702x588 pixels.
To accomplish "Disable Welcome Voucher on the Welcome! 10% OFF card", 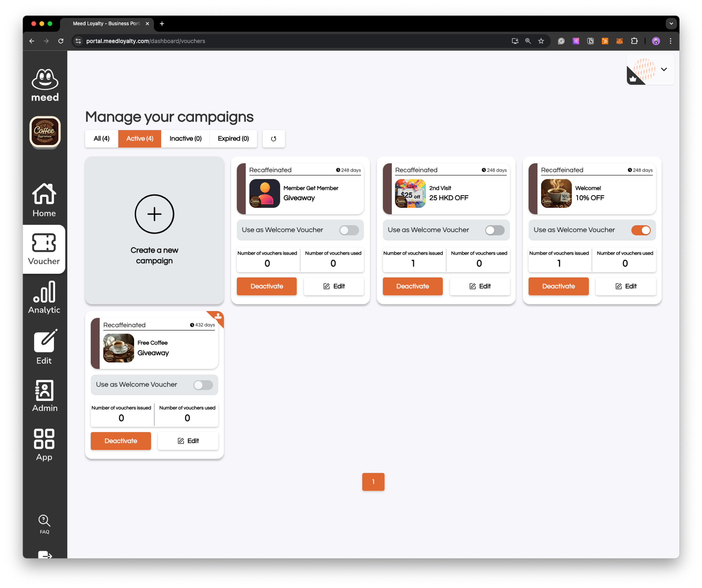I will coord(641,230).
